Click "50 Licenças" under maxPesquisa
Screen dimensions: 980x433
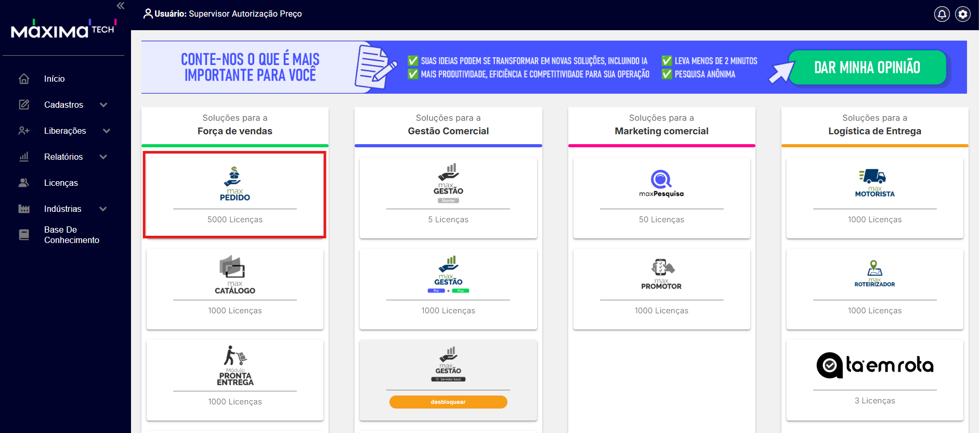click(661, 220)
